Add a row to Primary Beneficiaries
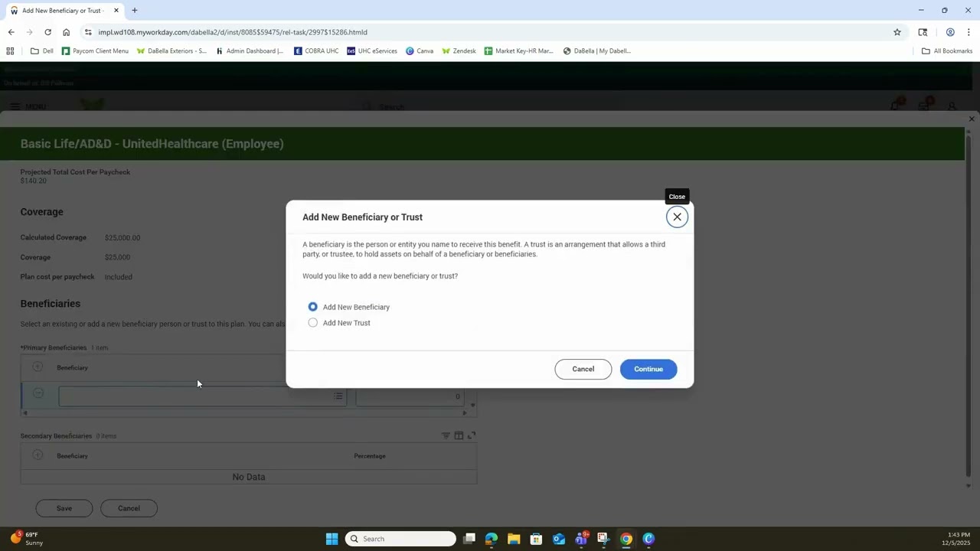The image size is (980, 551). tap(38, 367)
